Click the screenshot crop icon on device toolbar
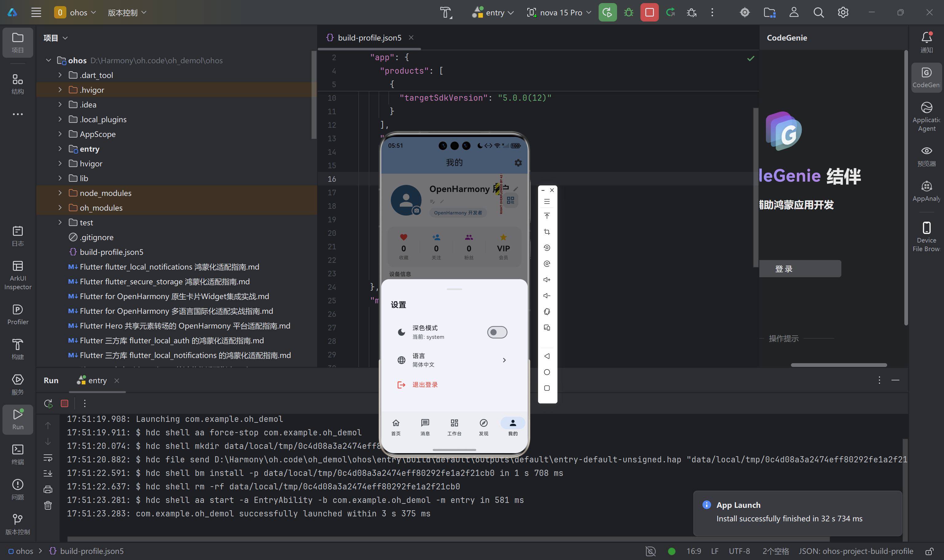Viewport: 944px width, 560px height. tap(547, 232)
